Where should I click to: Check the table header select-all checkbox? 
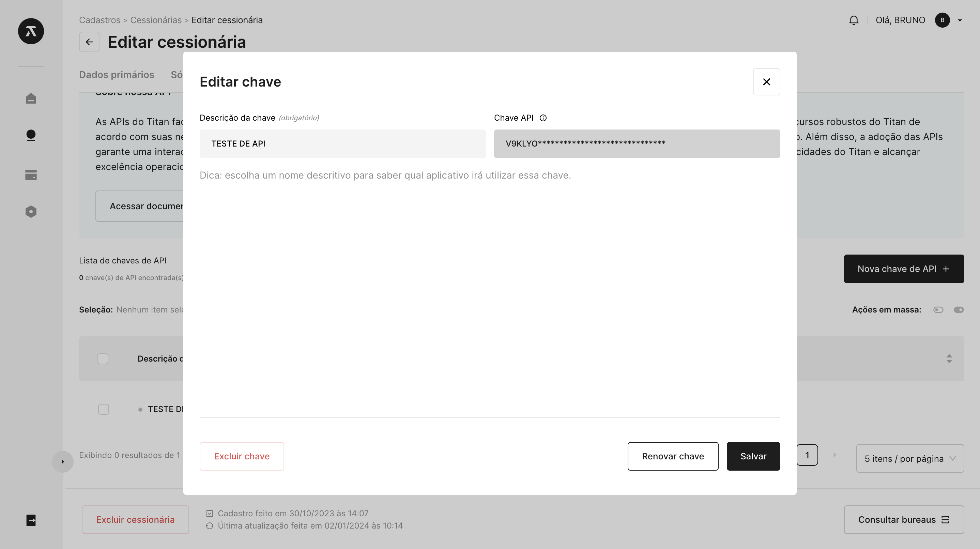pos(103,359)
